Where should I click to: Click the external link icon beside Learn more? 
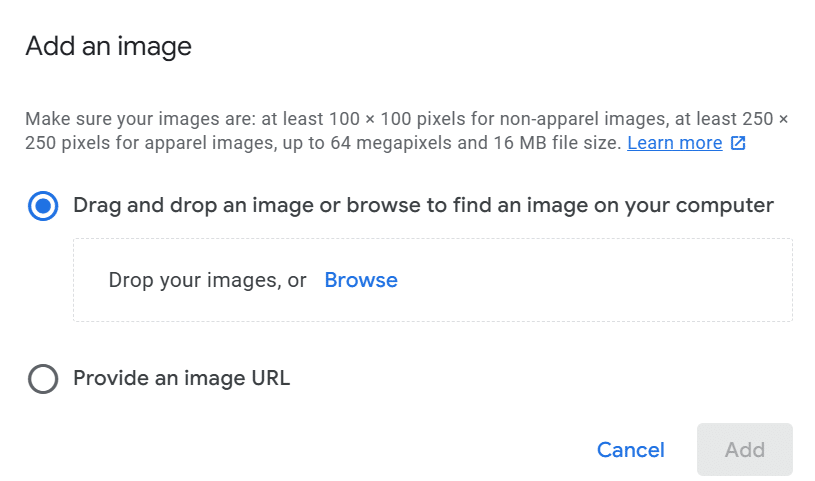click(x=738, y=143)
